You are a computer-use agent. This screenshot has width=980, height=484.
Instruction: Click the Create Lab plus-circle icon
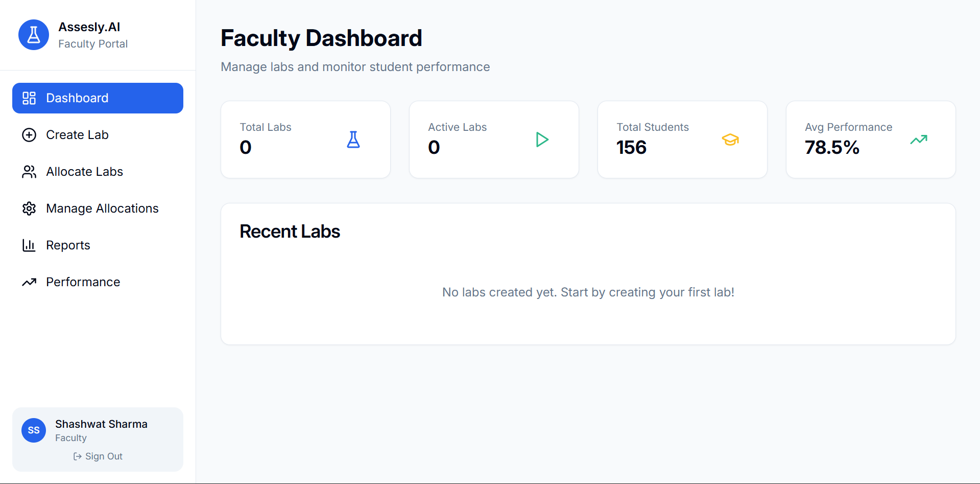29,135
